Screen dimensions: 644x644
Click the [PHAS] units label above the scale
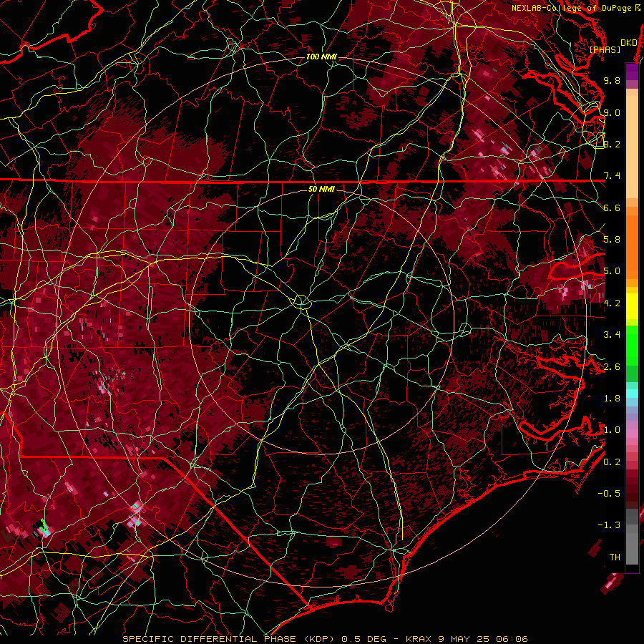tap(605, 49)
